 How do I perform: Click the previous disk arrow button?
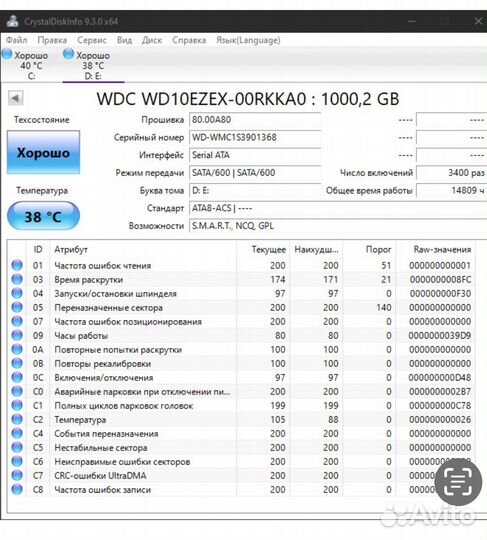pyautogui.click(x=15, y=98)
